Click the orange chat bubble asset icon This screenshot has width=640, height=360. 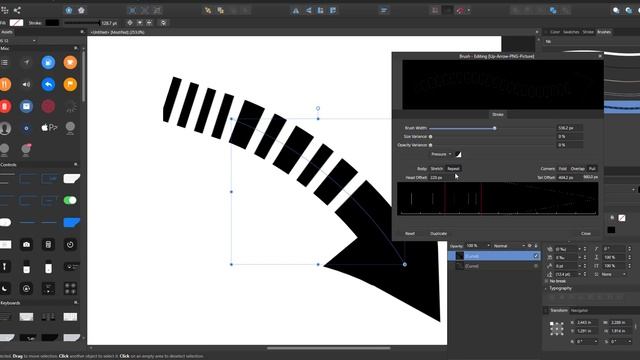70,62
